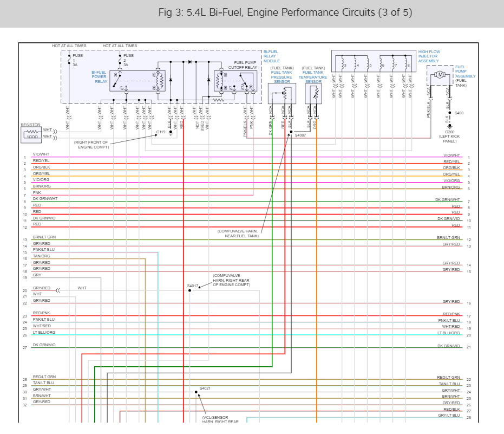Click the DK GRN label under pressure sensor
Image resolution: width=504 pixels, height=434 pixels.
click(x=270, y=127)
